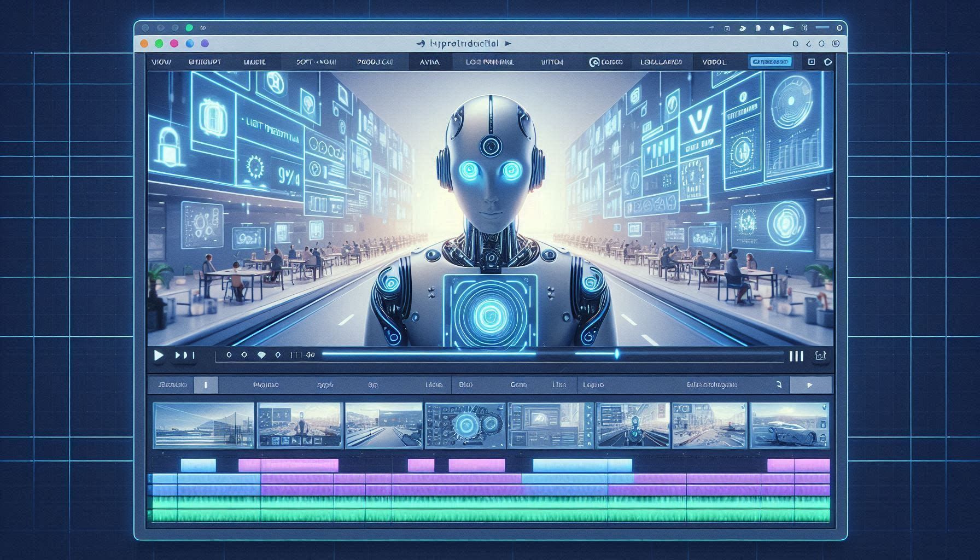Viewport: 980px width, 560px height.
Task: Click the three vertical bars icon in the player bar
Action: coord(797,356)
